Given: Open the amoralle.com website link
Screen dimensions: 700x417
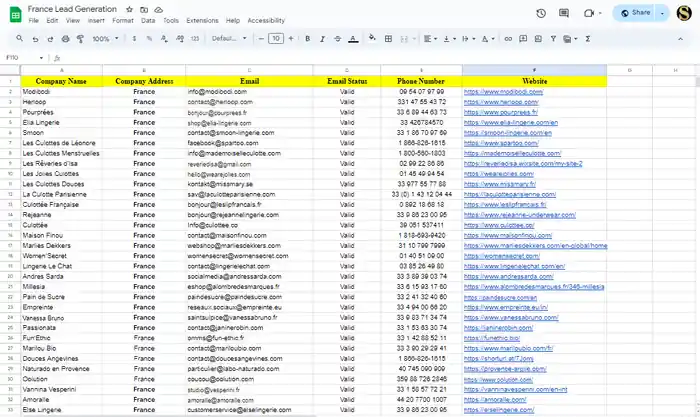Looking at the screenshot, I should click(x=495, y=400).
